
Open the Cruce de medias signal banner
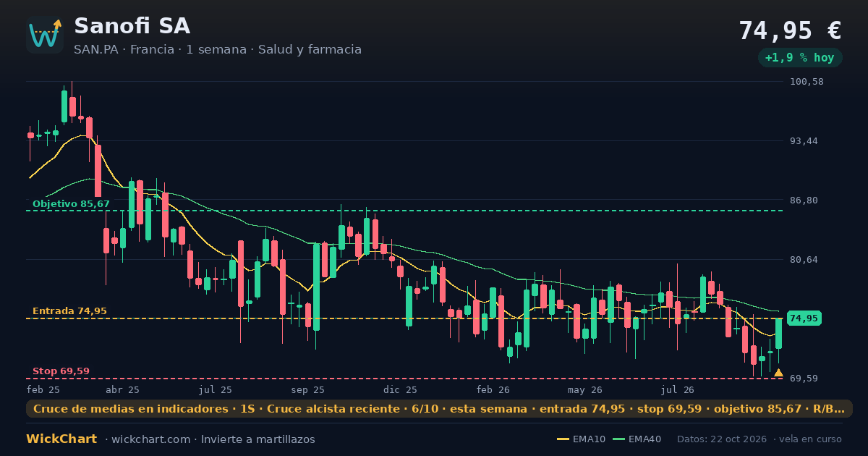[x=439, y=409]
